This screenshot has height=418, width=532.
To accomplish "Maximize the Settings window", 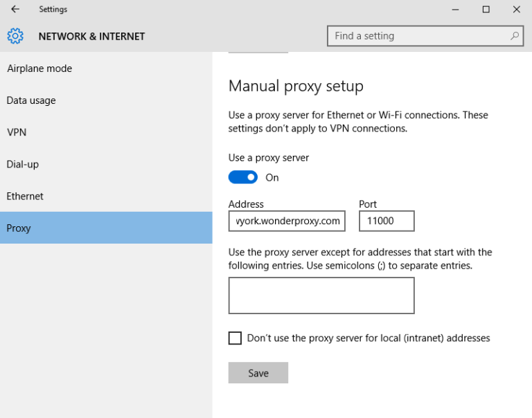I will 486,10.
